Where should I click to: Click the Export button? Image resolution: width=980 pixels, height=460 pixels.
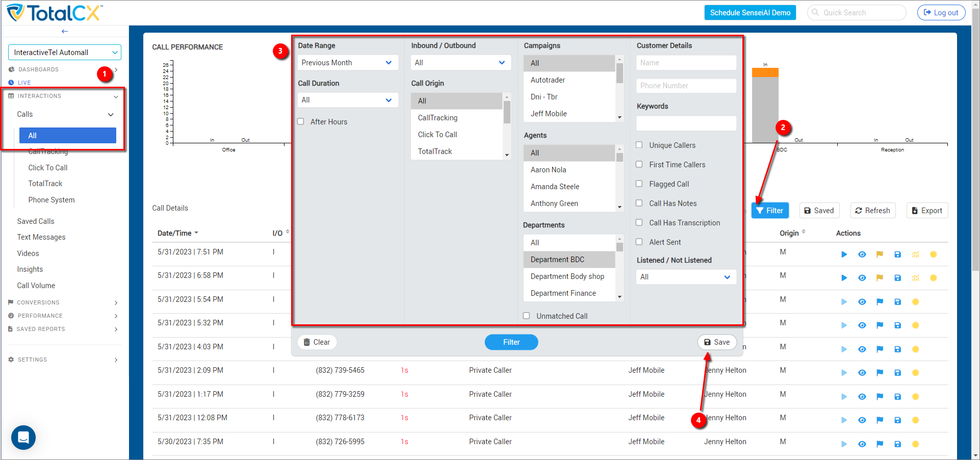pyautogui.click(x=927, y=211)
